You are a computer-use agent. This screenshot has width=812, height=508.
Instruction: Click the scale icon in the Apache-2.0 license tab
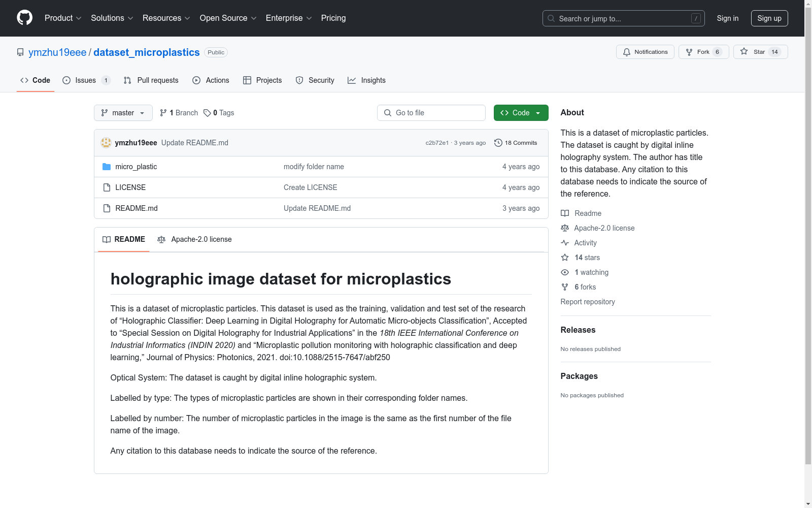[161, 239]
